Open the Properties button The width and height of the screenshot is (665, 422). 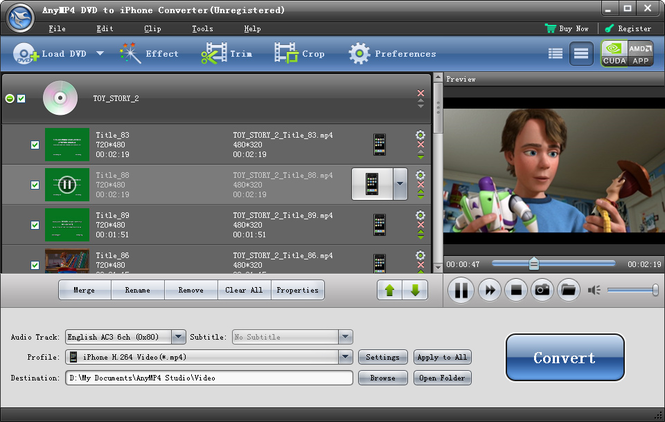click(x=298, y=290)
